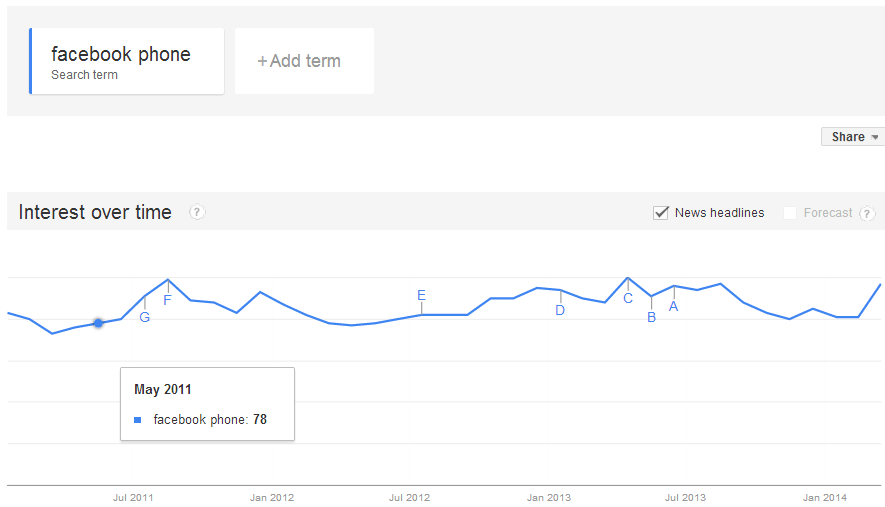Click the Share dropdown arrow
The height and width of the screenshot is (507, 885).
[875, 137]
